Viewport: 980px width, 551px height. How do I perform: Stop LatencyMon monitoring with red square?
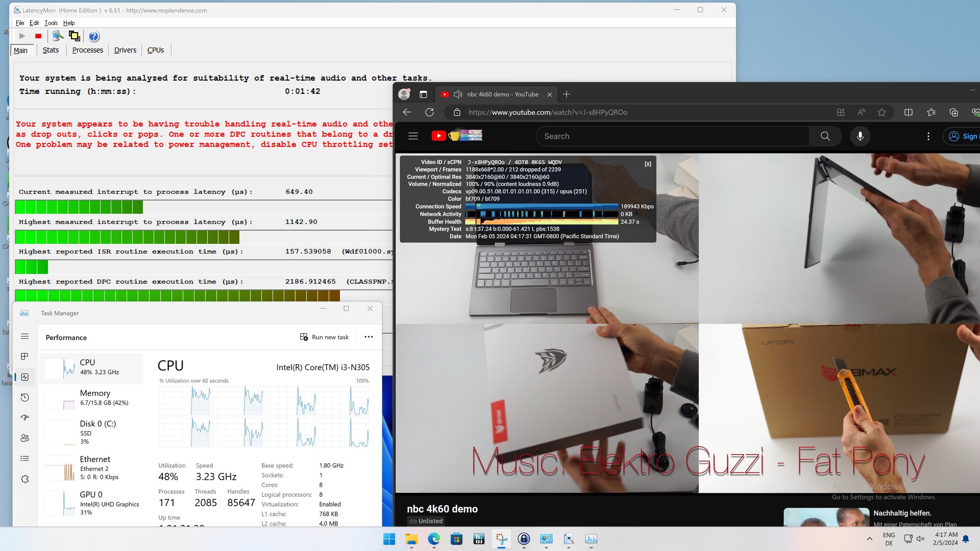(38, 36)
